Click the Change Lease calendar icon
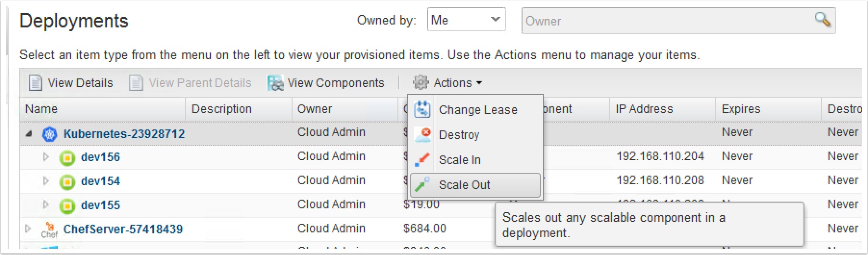The height and width of the screenshot is (255, 868). coord(422,109)
